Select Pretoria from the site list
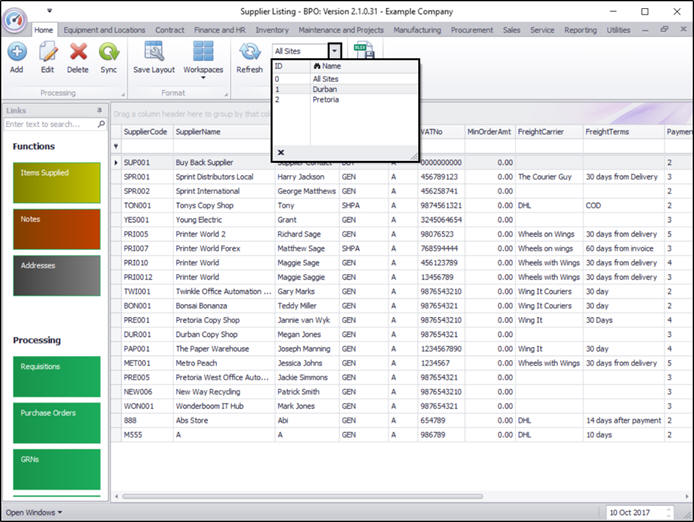This screenshot has width=694, height=522. (325, 100)
